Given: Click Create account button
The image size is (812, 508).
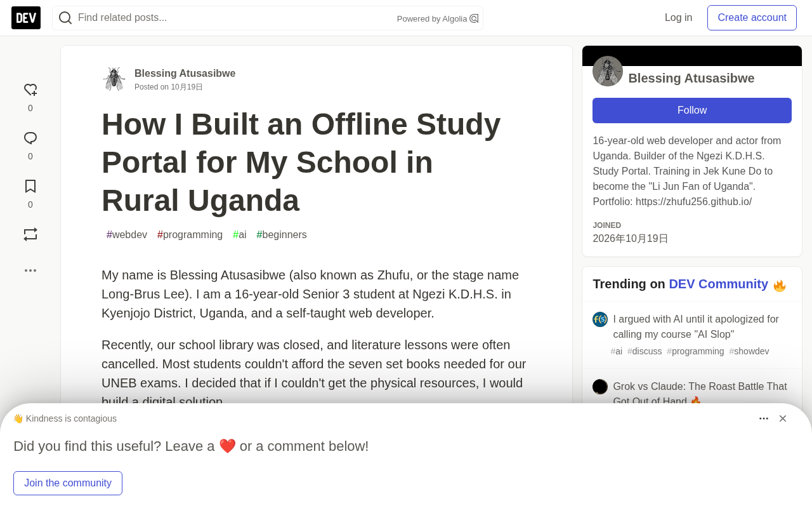Looking at the screenshot, I should (752, 18).
